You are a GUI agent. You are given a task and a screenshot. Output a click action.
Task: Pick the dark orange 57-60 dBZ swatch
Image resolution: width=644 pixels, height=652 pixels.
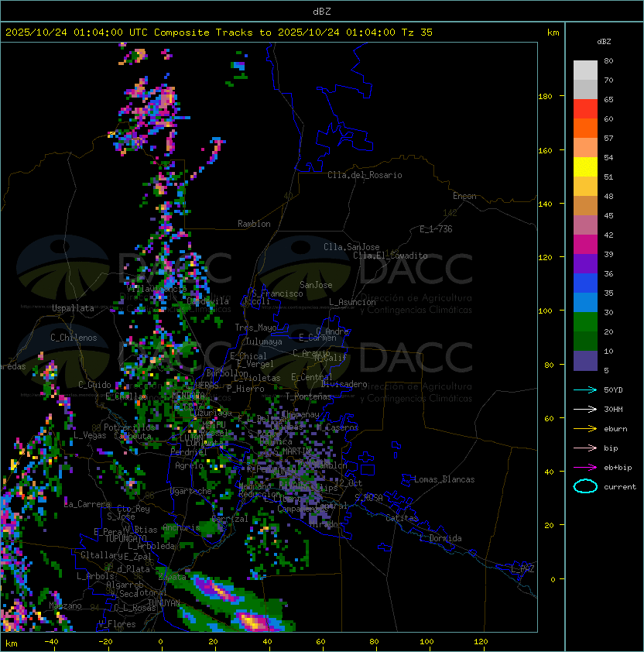pos(585,129)
